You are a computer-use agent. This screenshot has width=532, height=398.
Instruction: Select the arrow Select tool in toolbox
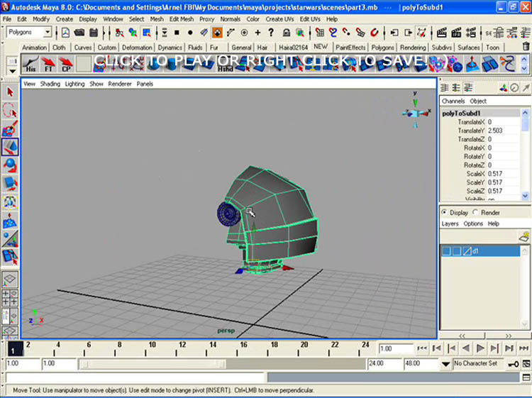tap(10, 92)
